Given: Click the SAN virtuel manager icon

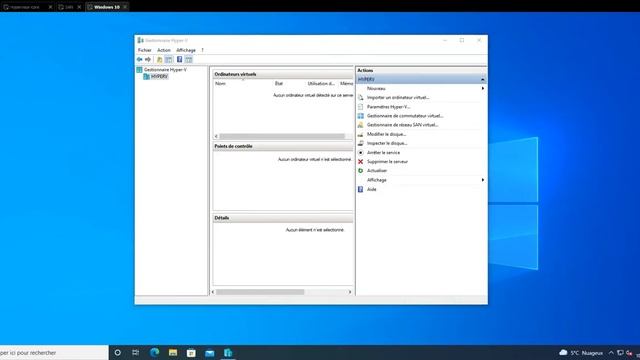Looking at the screenshot, I should tap(360, 125).
